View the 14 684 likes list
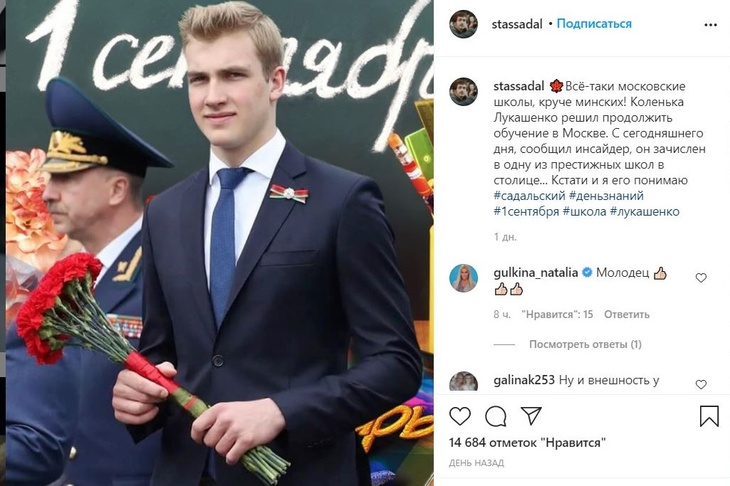The image size is (730, 486). pyautogui.click(x=527, y=443)
